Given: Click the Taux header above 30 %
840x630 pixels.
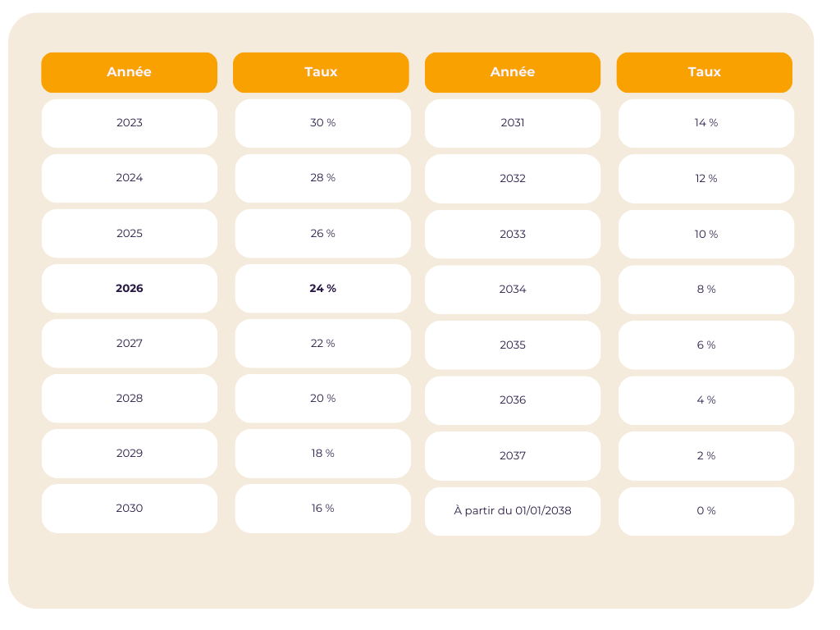Looking at the screenshot, I should [321, 72].
